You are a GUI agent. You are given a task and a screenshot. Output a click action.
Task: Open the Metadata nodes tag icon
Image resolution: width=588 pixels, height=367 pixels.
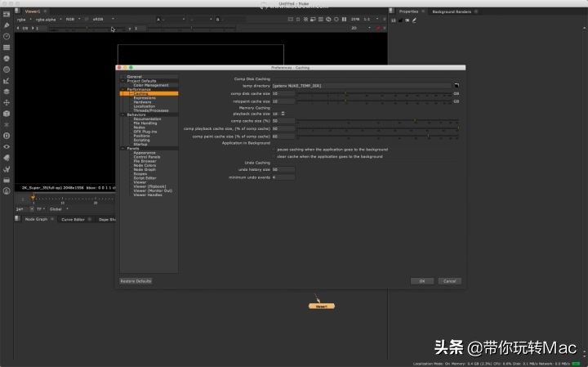[x=7, y=158]
